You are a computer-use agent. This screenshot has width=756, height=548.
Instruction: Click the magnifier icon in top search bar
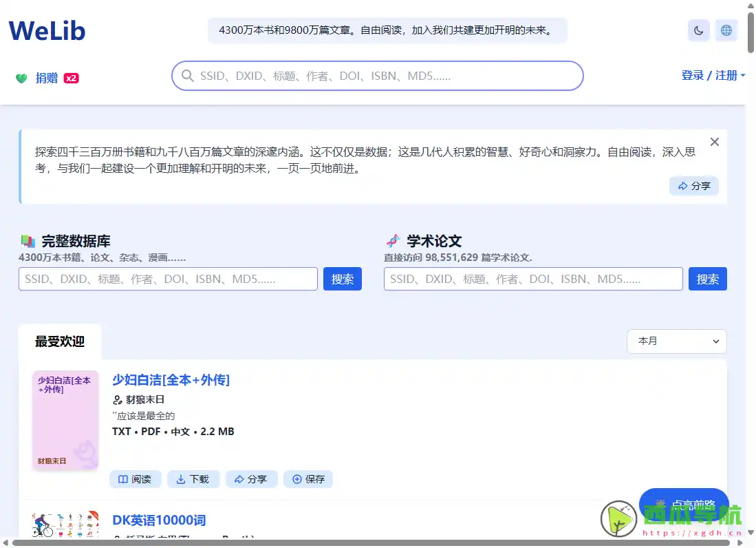pyautogui.click(x=188, y=76)
